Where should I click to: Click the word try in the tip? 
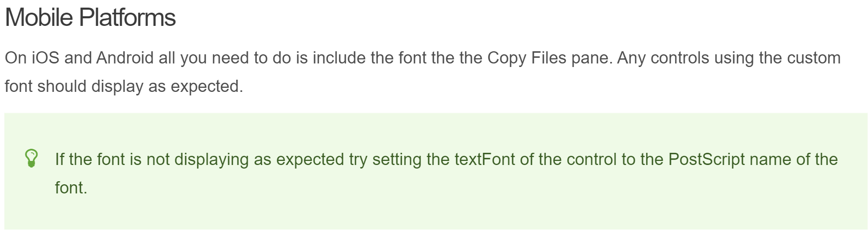pos(358,159)
